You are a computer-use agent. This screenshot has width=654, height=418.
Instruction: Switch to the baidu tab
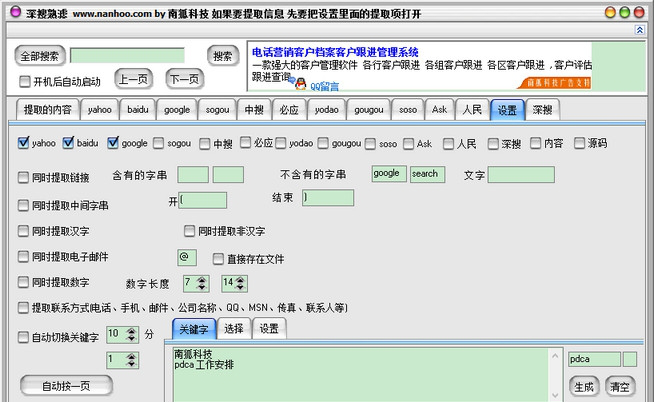pos(138,110)
